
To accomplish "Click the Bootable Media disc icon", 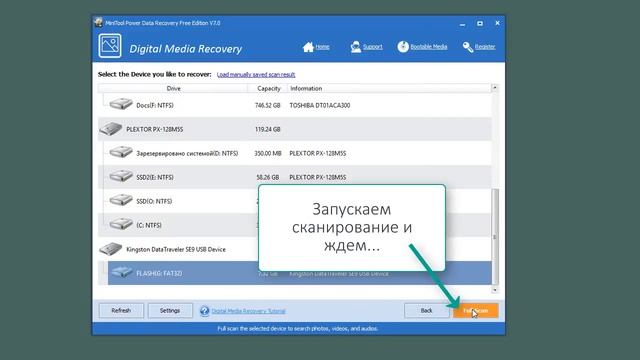I will click(403, 47).
